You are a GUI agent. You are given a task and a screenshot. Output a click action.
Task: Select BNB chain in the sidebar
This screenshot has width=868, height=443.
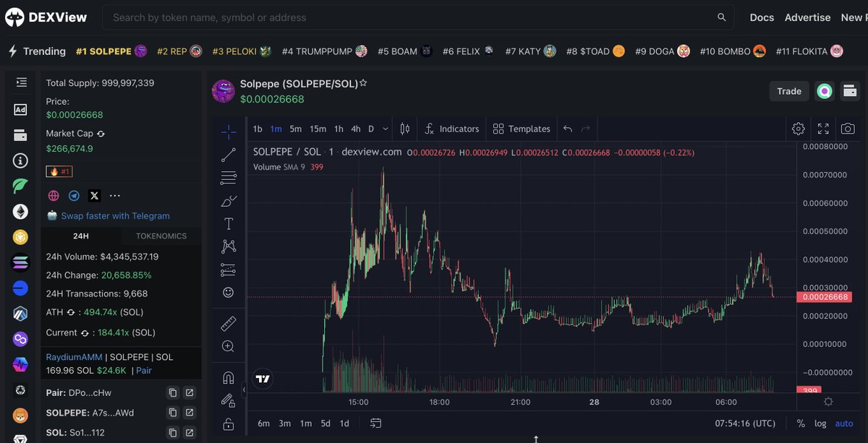[x=20, y=237]
